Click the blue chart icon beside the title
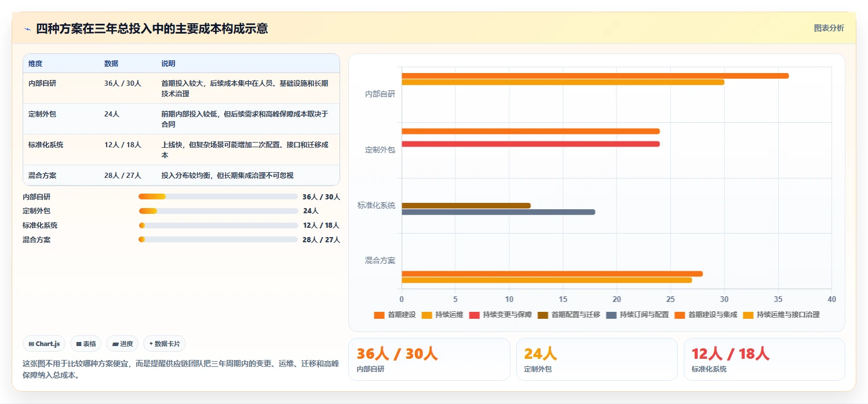Viewport: 868px width, 404px height. pyautogui.click(x=27, y=29)
